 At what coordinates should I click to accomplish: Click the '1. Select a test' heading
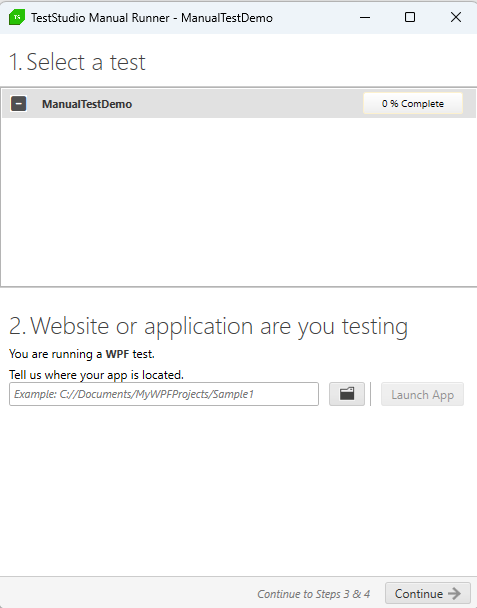coord(77,62)
